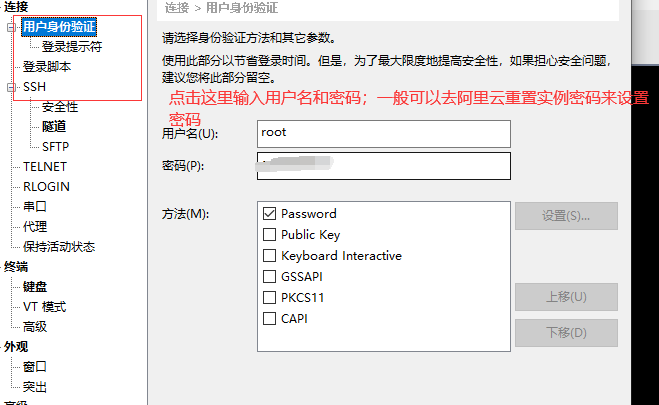The image size is (659, 405).
Task: Collapse the SSH tree node
Action: pos(11,87)
